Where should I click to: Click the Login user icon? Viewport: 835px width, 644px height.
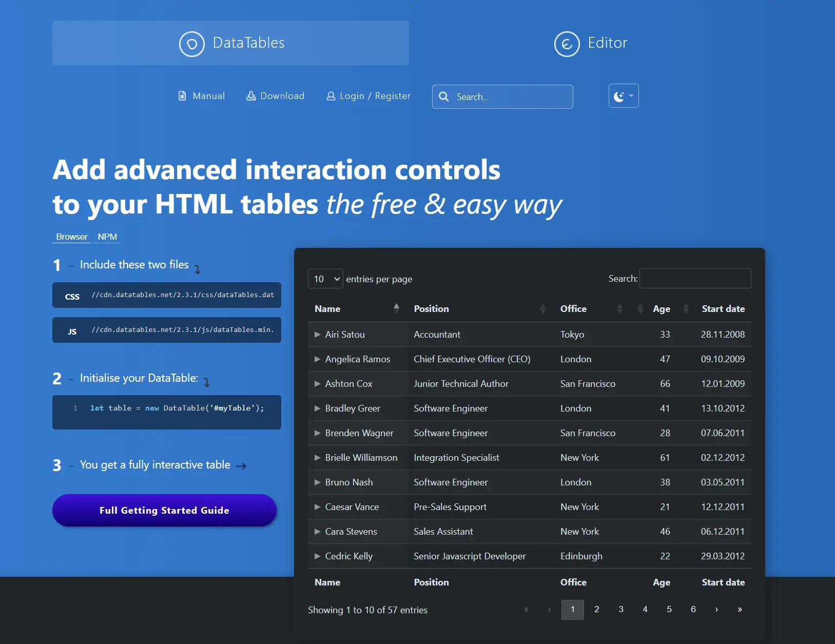(331, 96)
